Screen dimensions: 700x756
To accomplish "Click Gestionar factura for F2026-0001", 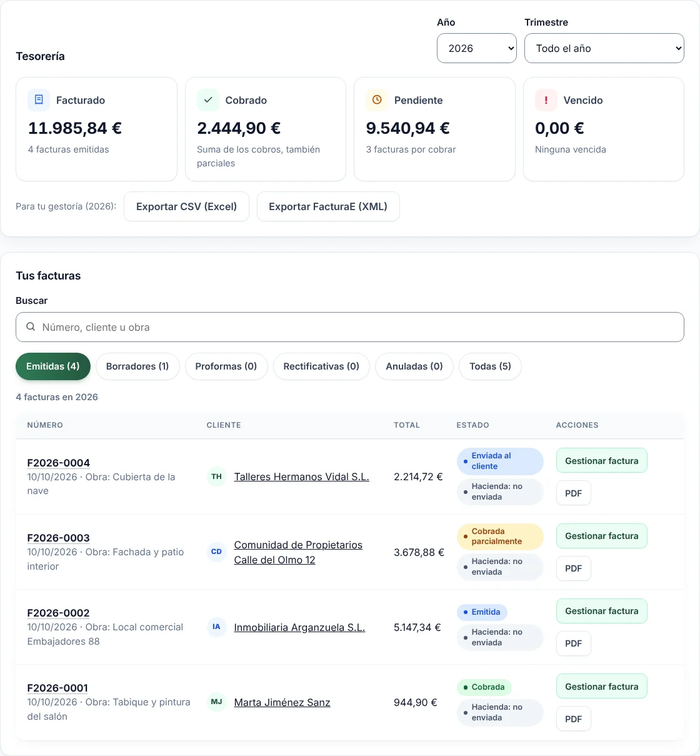I will tap(602, 687).
